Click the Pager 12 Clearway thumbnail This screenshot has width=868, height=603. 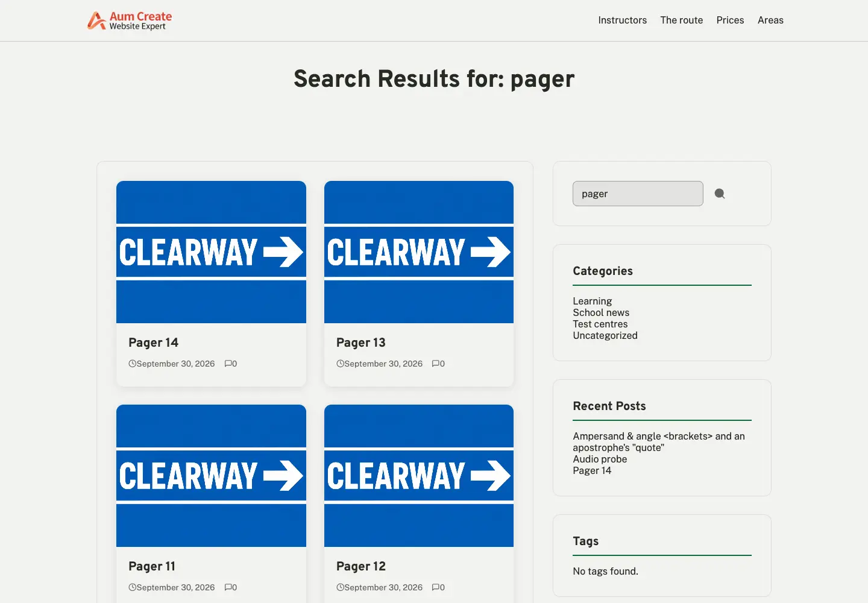419,476
